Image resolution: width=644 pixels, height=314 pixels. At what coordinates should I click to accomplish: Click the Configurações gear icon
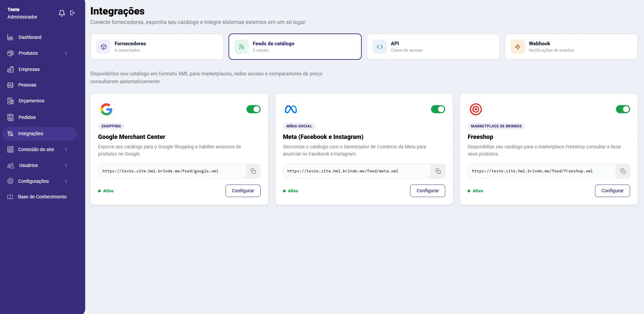pyautogui.click(x=10, y=181)
